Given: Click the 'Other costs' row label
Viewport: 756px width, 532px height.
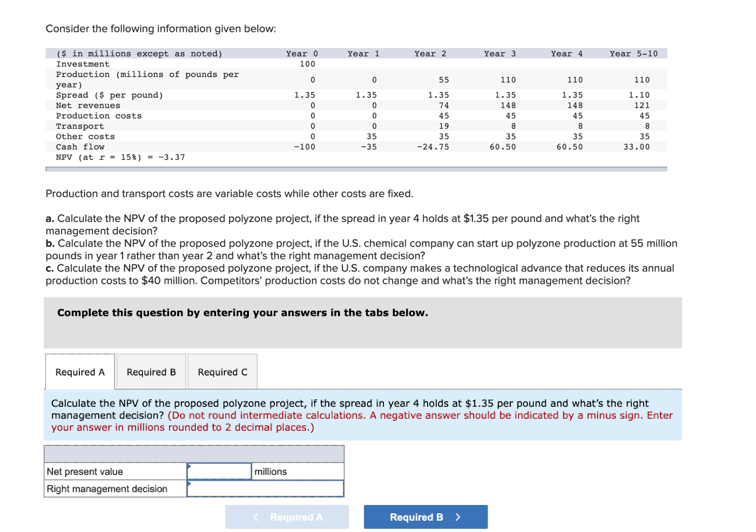Looking at the screenshot, I should coord(85,137).
